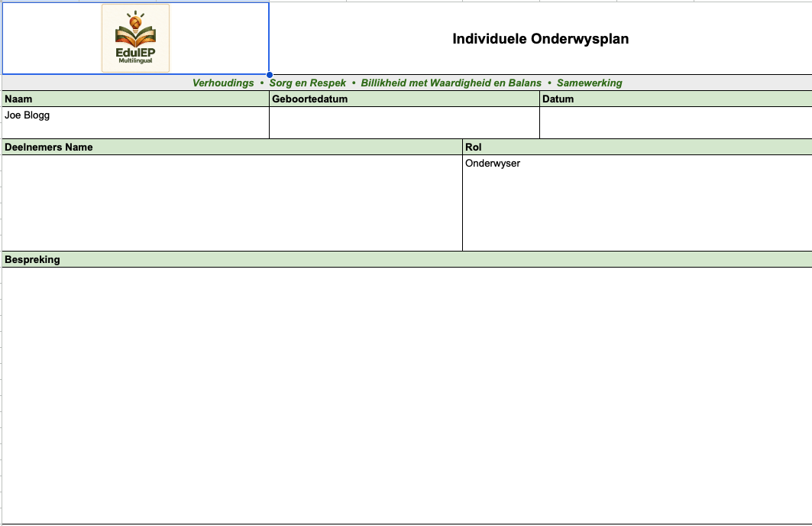Select the 'Deelnemers Name' header cell
This screenshot has width=812, height=526.
tap(232, 148)
